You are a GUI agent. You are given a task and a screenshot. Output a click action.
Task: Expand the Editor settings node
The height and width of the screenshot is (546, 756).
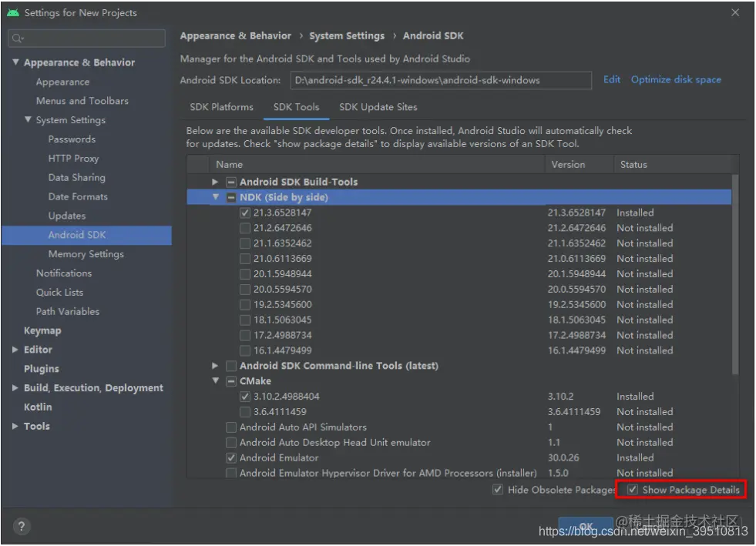click(15, 350)
